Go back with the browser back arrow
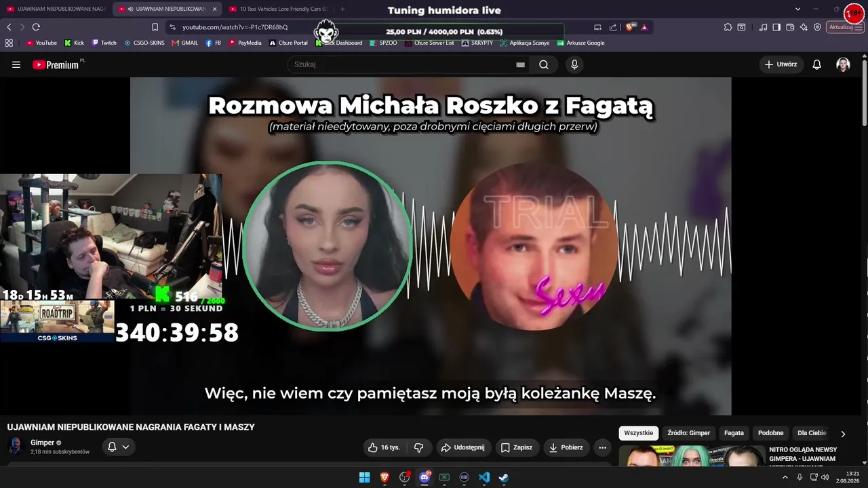The height and width of the screenshot is (488, 868). point(9,27)
